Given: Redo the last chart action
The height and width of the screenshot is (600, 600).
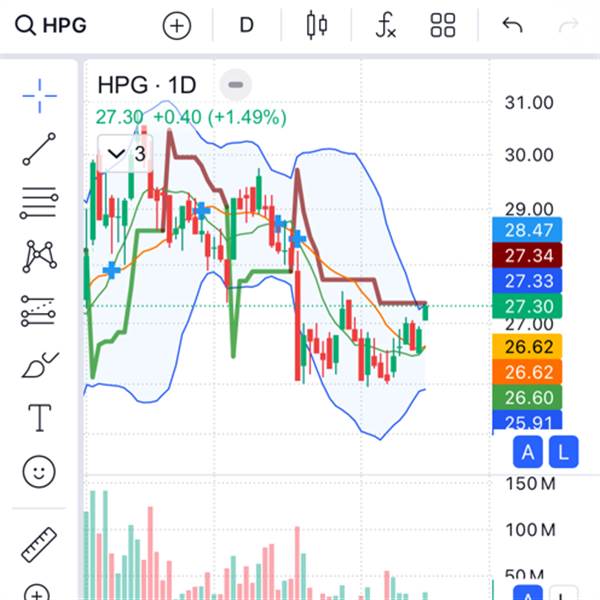Looking at the screenshot, I should pyautogui.click(x=569, y=26).
